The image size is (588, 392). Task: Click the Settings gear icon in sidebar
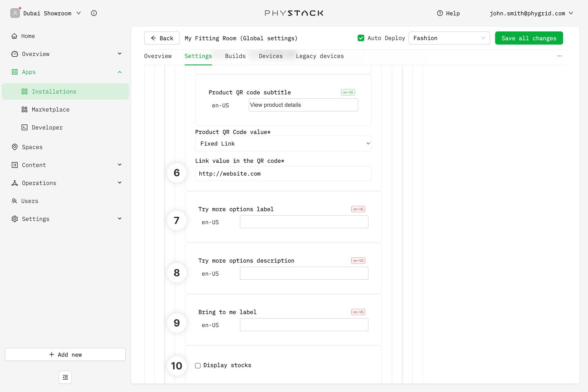(15, 219)
